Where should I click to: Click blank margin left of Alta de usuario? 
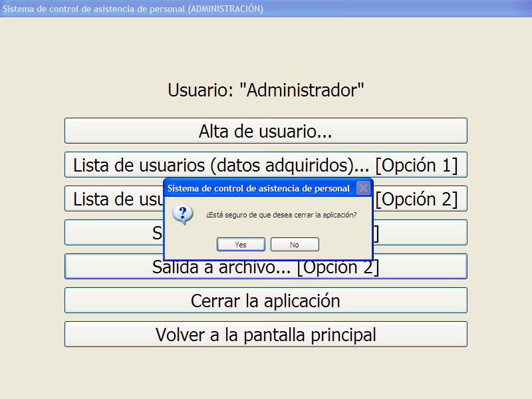pyautogui.click(x=32, y=131)
